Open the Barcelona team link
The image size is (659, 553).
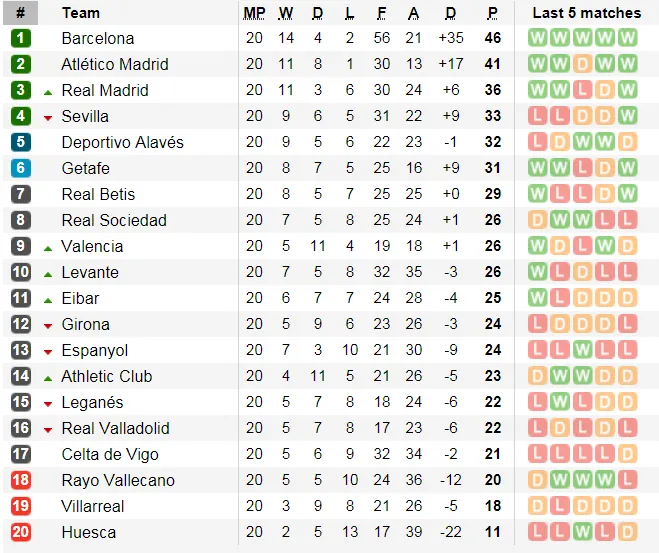[x=97, y=38]
